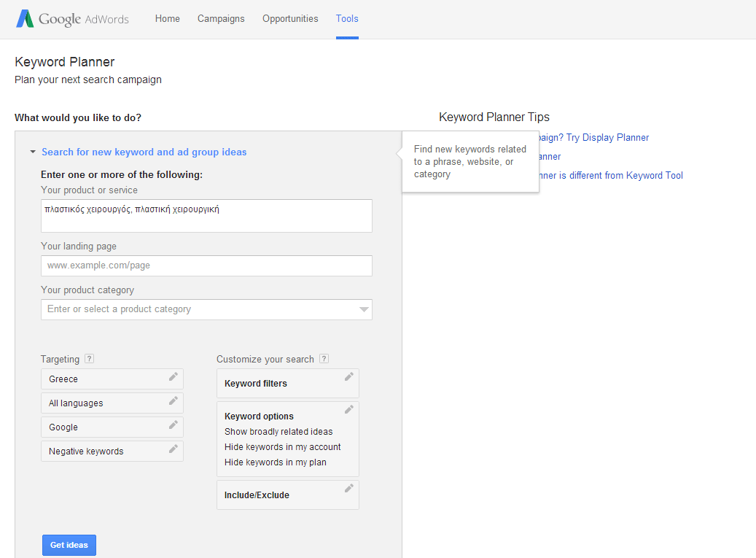Click pencil icon for Negative keywords
This screenshot has width=756, height=558.
173,449
